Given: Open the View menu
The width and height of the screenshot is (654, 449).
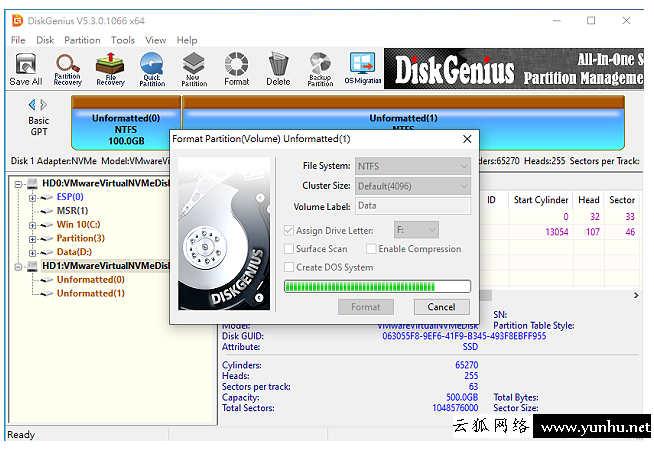Looking at the screenshot, I should point(156,40).
